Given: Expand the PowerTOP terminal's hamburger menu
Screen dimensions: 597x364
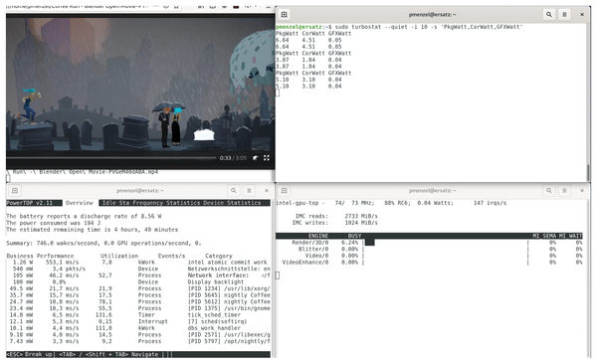Looking at the screenshot, I should (249, 190).
